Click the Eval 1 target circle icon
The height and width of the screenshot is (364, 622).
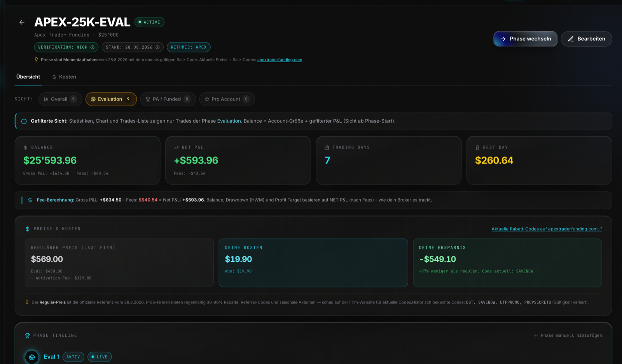pyautogui.click(x=32, y=357)
